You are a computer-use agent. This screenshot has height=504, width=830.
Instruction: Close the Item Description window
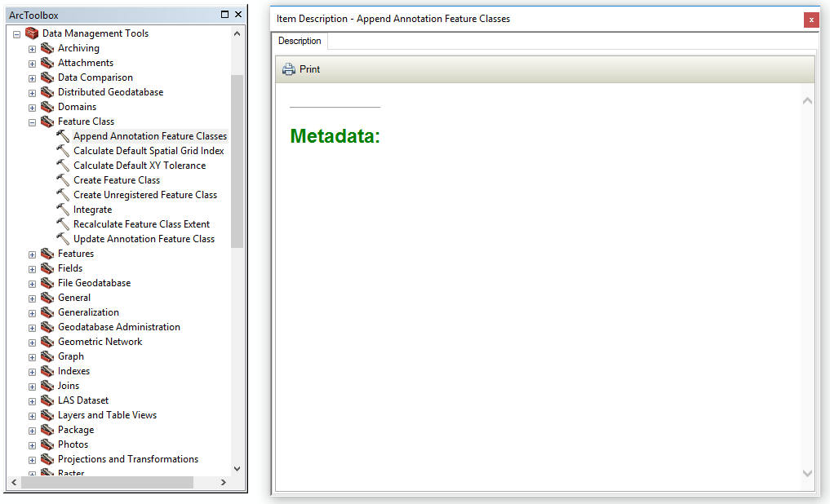click(x=811, y=20)
